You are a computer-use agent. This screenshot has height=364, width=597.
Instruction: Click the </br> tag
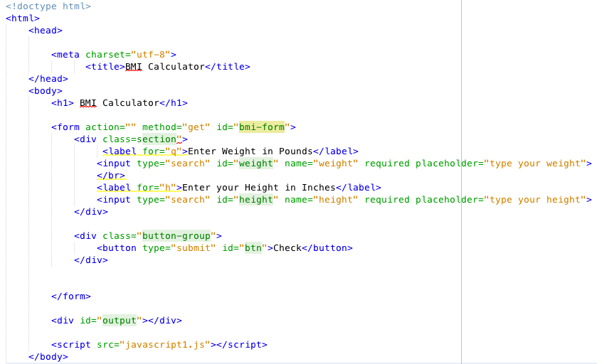[111, 176]
